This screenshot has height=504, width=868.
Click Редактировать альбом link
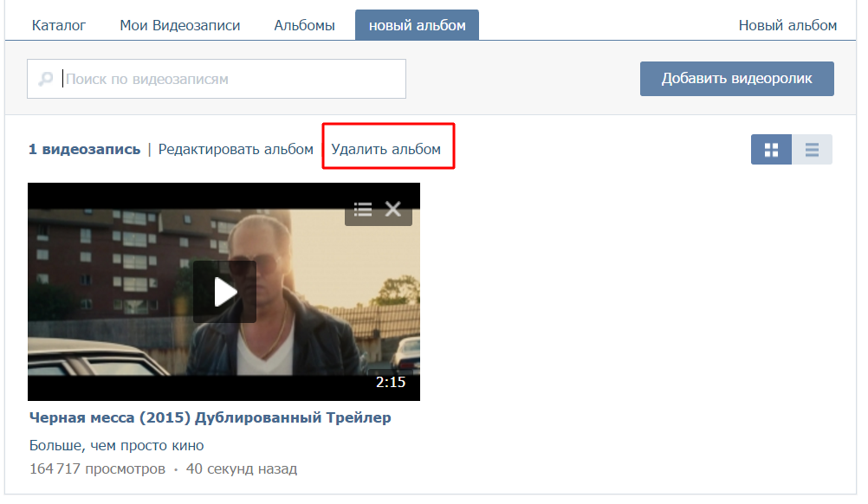click(236, 149)
